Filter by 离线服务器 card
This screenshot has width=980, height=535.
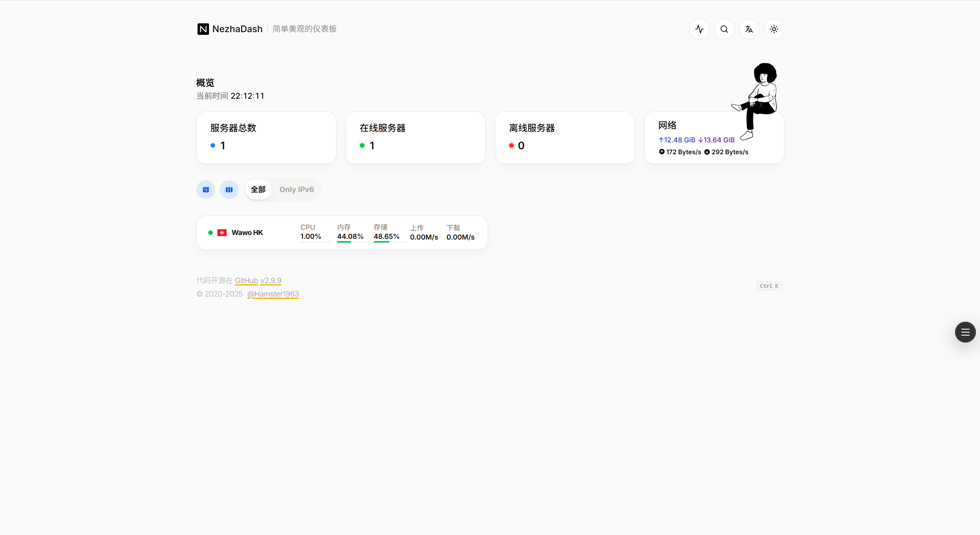(565, 137)
